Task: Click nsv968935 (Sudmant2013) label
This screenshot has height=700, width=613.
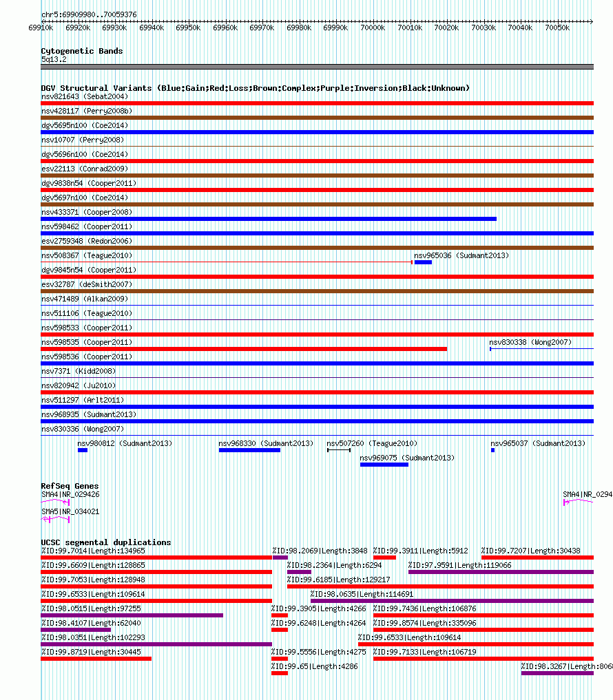Action: 88,414
